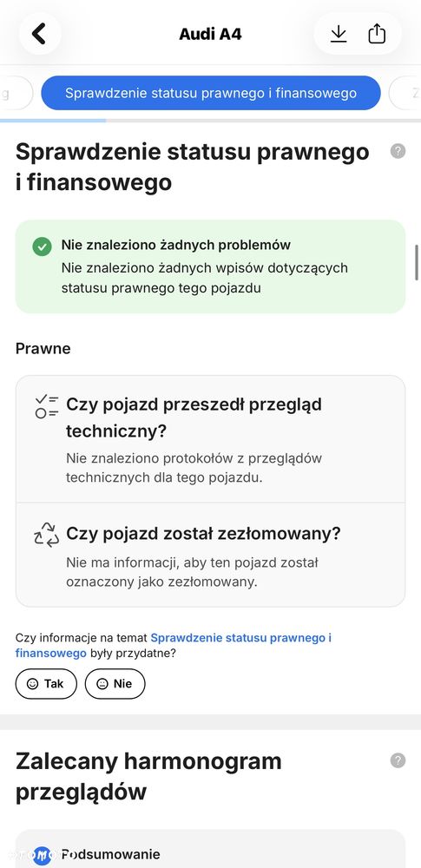Tap the recycling scrapped-vehicle icon
Viewport: 421px width, 868px height.
[x=47, y=535]
